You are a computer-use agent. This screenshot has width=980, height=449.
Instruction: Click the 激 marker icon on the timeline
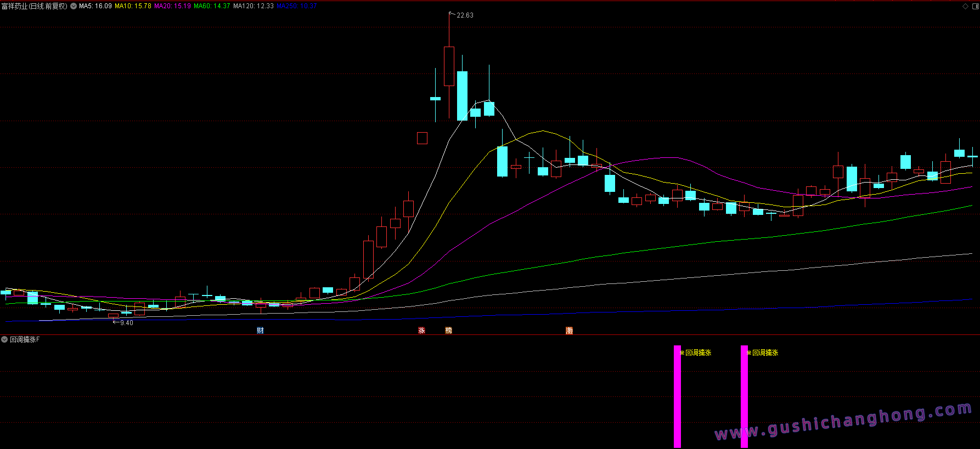569,330
